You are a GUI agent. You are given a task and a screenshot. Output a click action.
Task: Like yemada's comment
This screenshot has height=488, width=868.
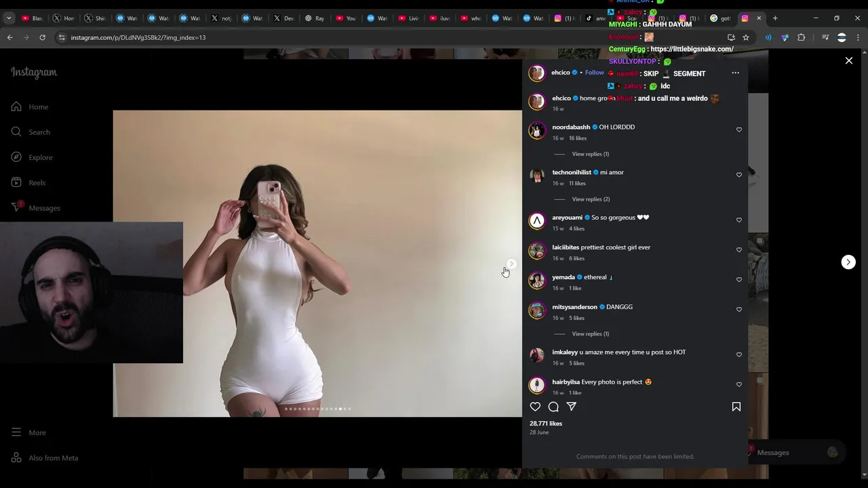tap(739, 280)
